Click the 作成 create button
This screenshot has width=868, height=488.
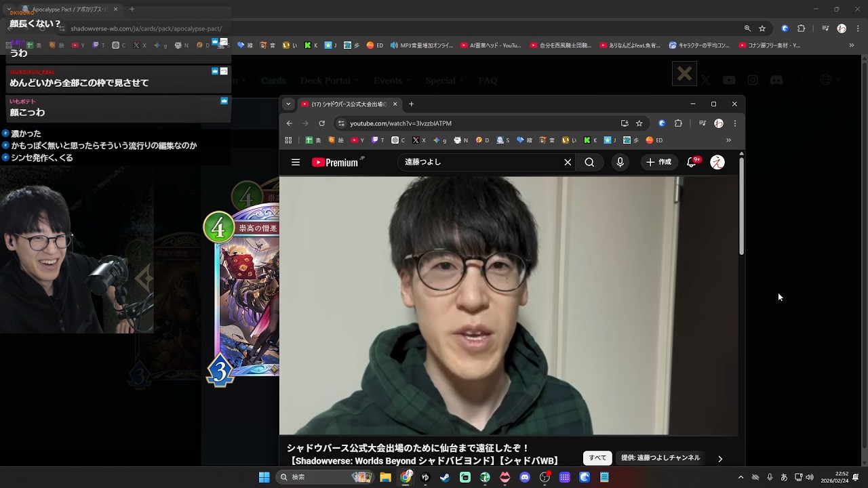pos(658,162)
